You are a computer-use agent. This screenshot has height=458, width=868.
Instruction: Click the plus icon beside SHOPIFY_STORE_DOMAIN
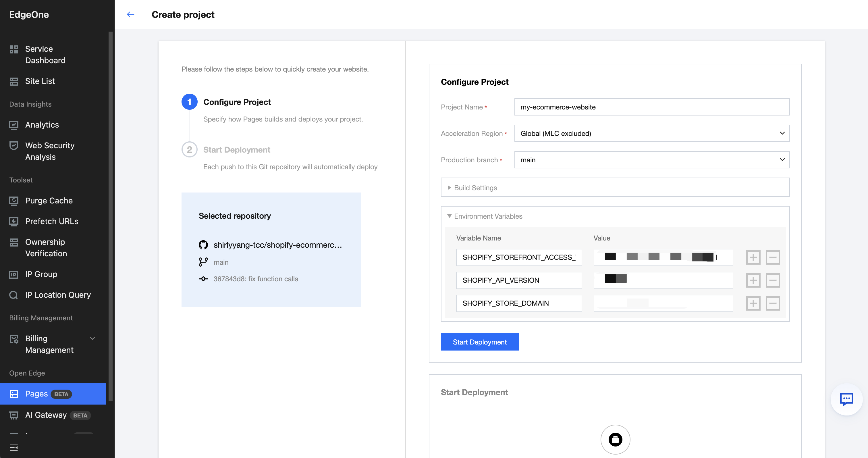point(753,303)
